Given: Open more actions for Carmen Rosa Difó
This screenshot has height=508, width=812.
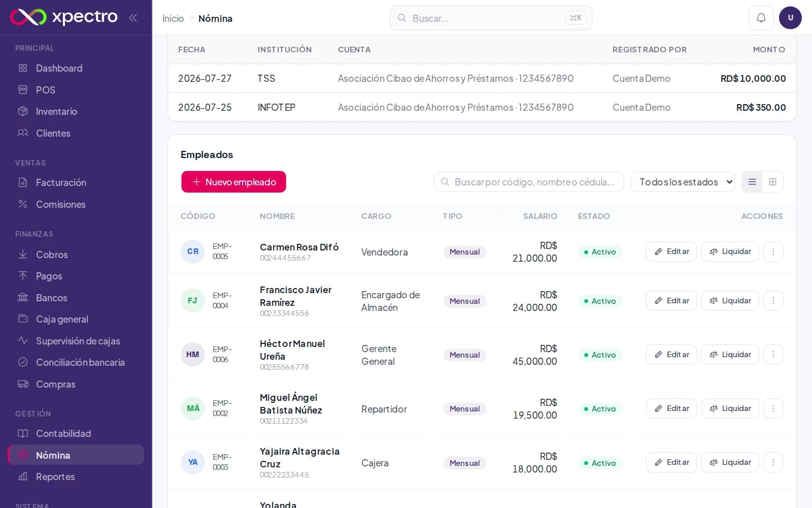Looking at the screenshot, I should (773, 251).
